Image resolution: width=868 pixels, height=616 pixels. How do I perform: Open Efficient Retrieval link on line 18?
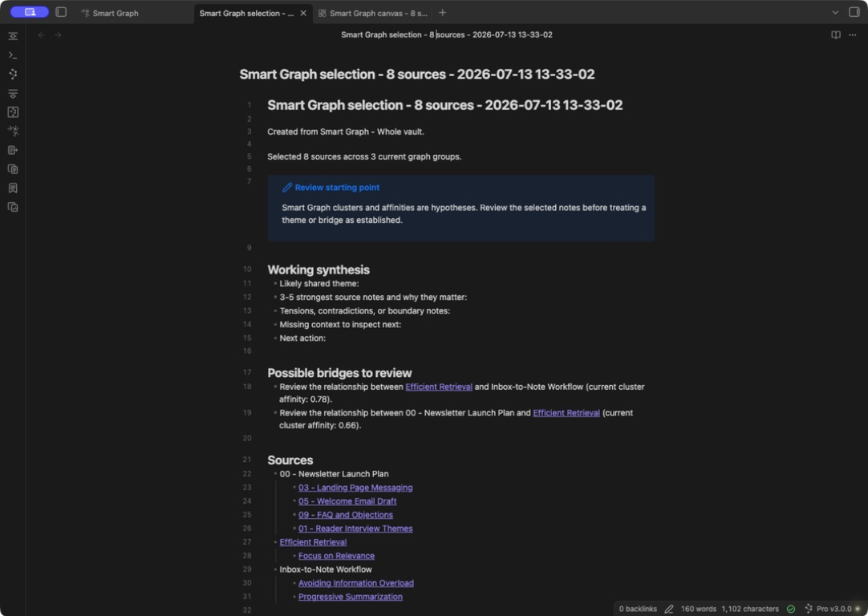tap(439, 387)
